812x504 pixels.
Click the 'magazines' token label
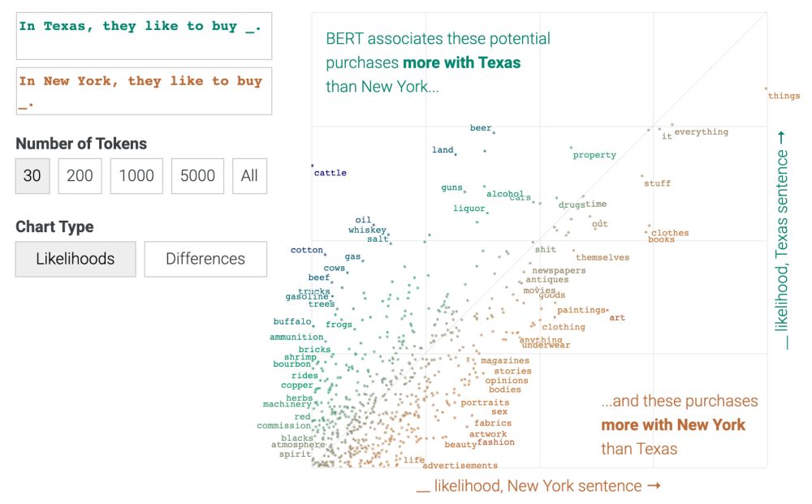(505, 360)
